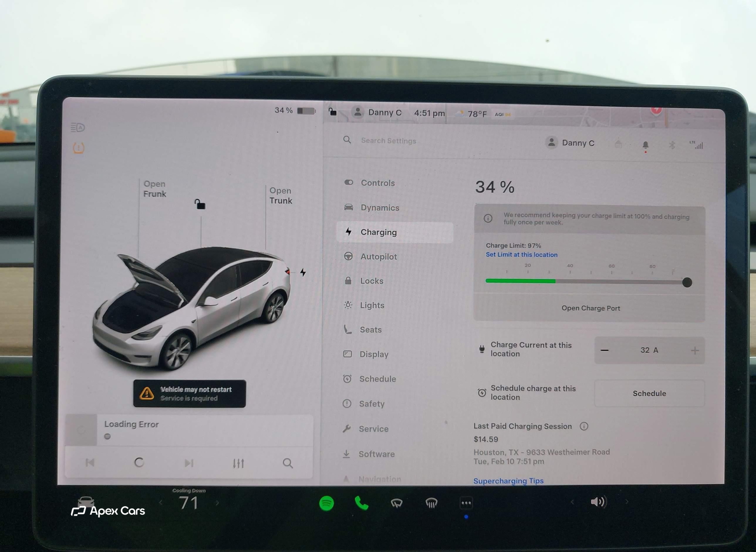Tap Open Trunk label
Screen dimensions: 756x552
click(281, 196)
